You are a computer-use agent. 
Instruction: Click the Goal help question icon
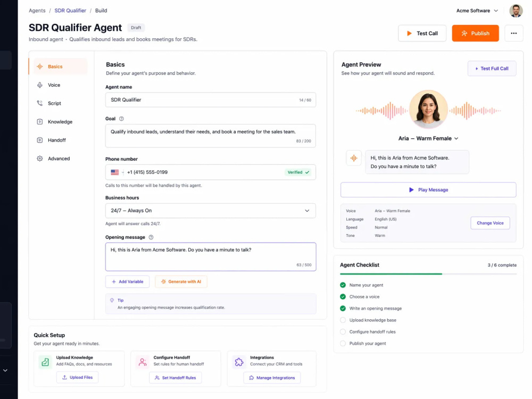click(x=121, y=119)
